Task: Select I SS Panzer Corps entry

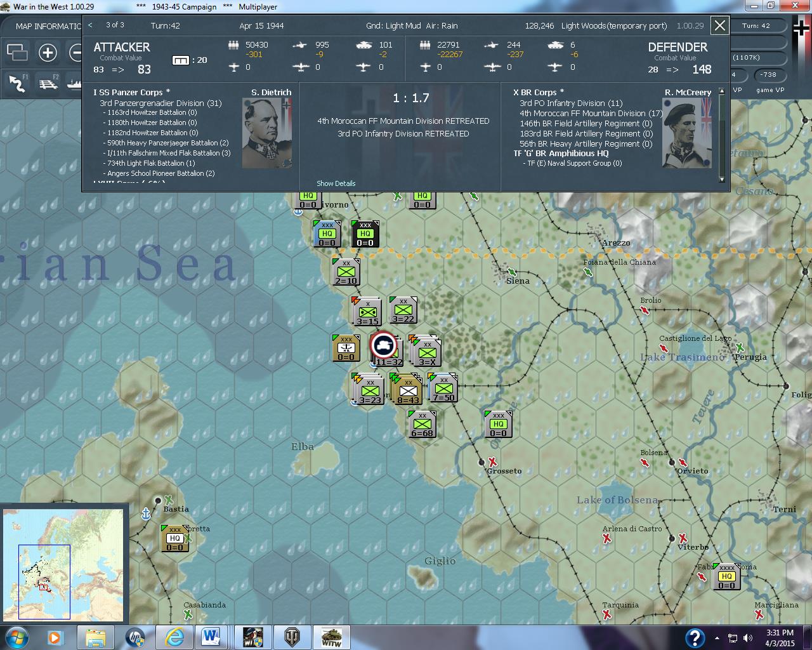Action: pos(132,92)
